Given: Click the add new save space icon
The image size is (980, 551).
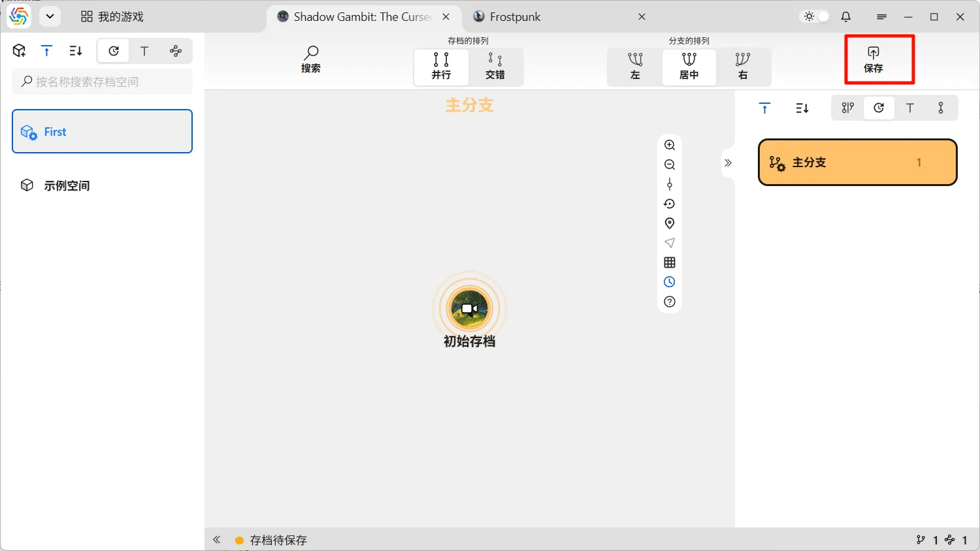Looking at the screenshot, I should (x=20, y=51).
